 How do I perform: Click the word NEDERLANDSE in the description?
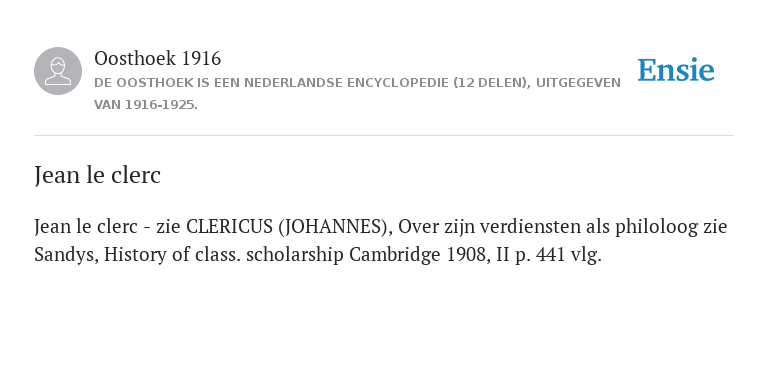293,83
